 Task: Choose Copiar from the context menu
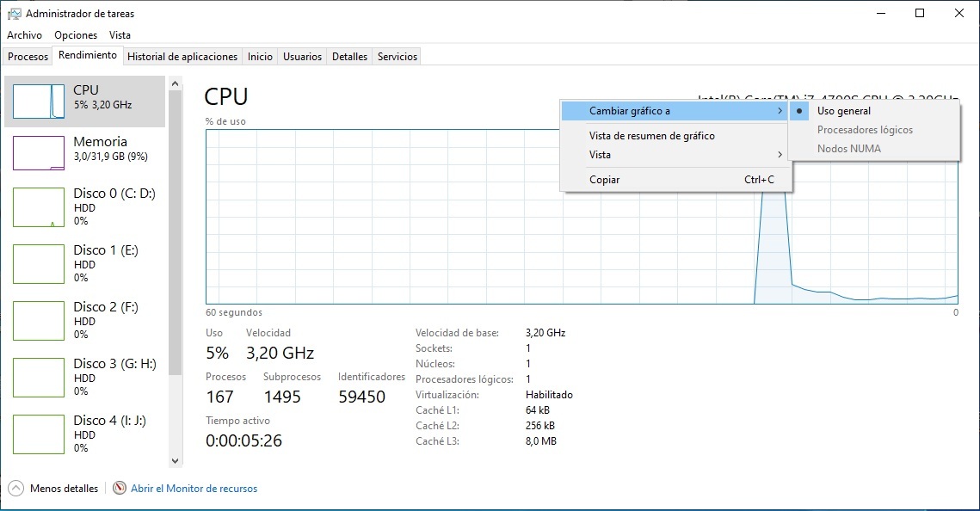coord(604,180)
